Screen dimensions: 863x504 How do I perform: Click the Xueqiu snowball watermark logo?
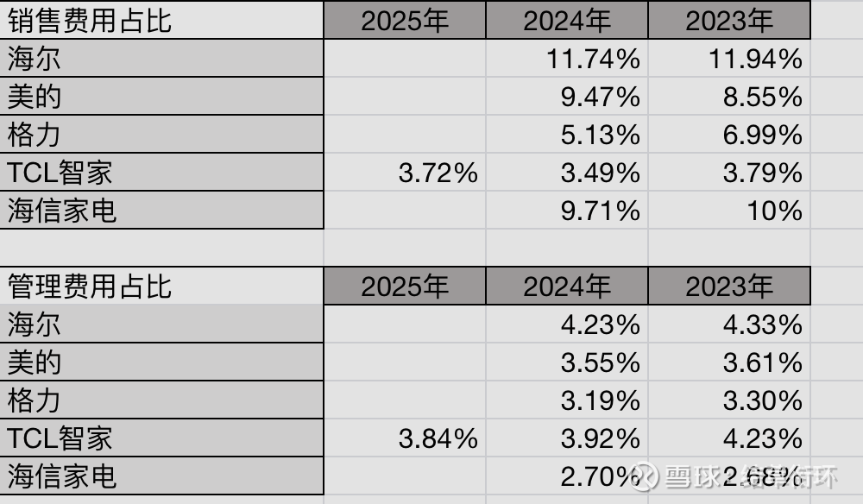(x=644, y=476)
